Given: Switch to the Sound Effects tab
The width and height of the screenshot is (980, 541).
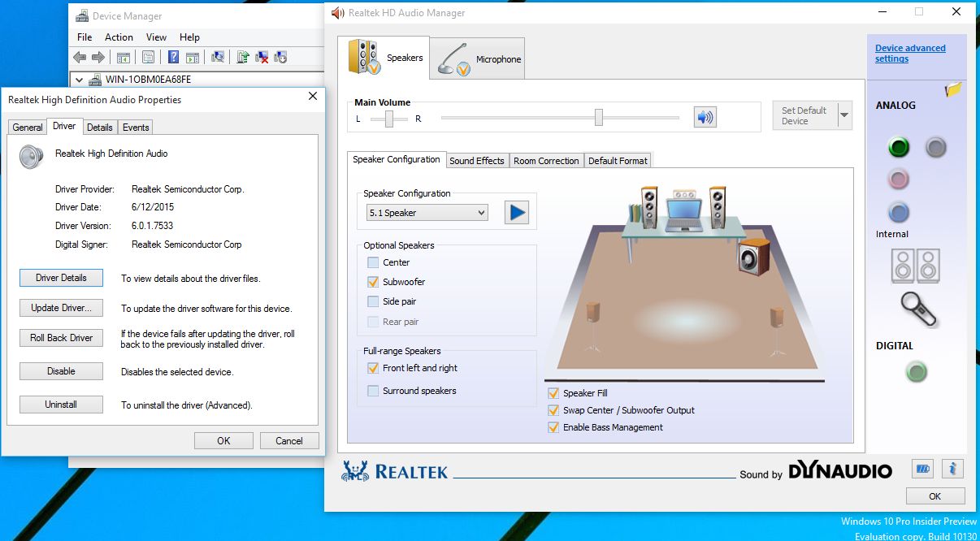Looking at the screenshot, I should coord(477,161).
